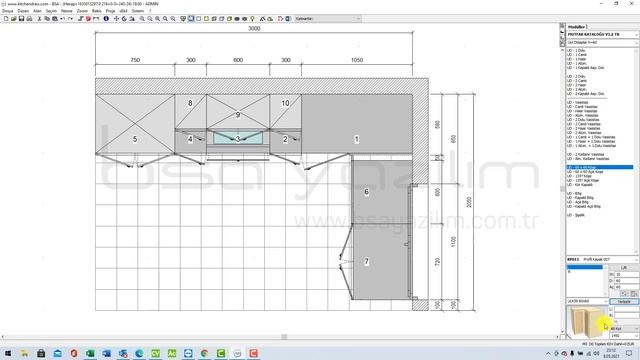Select list item UD - 2 Dolu

click(x=576, y=76)
